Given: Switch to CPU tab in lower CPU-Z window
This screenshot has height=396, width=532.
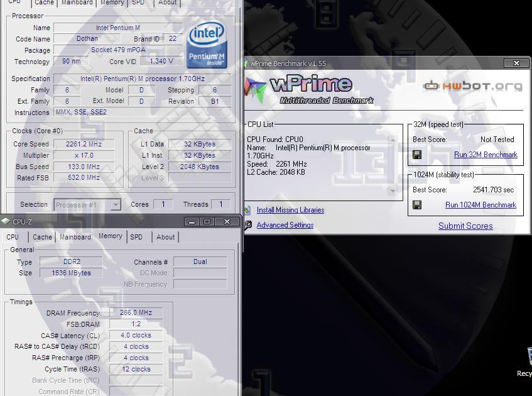Looking at the screenshot, I should tap(13, 237).
